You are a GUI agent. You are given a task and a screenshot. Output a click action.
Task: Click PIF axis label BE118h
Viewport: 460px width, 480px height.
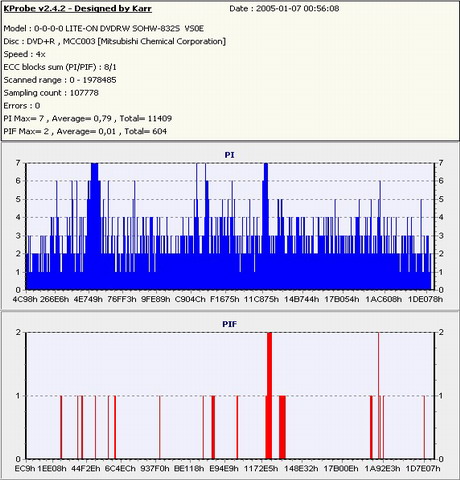point(189,469)
